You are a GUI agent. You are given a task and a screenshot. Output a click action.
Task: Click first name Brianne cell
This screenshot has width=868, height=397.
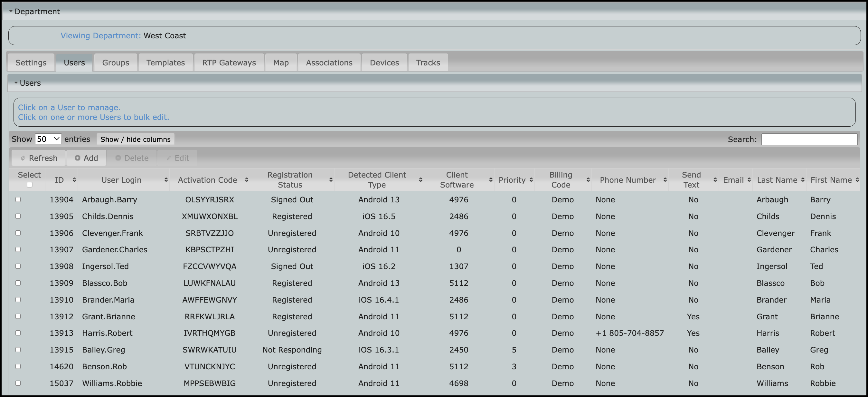pyautogui.click(x=824, y=316)
